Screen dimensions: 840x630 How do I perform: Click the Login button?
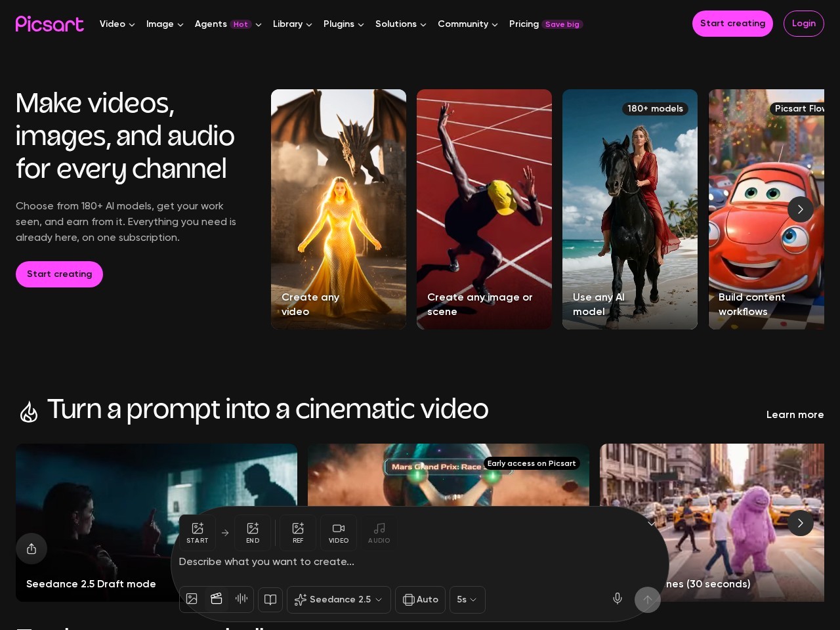point(804,24)
